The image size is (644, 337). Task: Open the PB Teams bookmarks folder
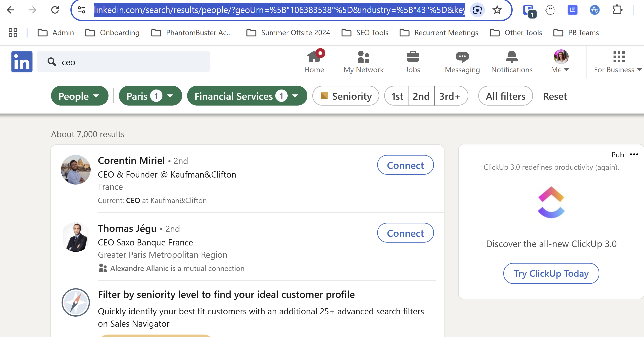coord(576,33)
